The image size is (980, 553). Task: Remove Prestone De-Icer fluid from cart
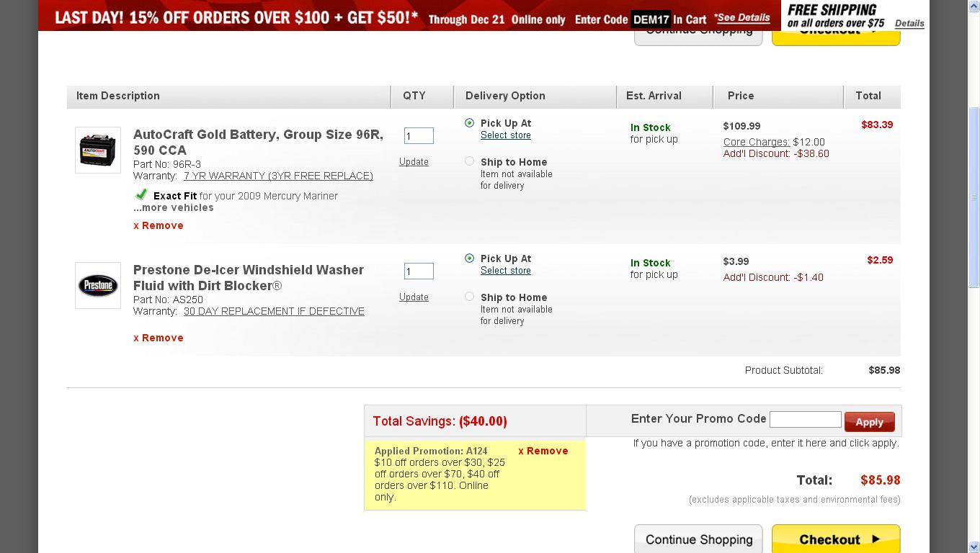point(159,338)
